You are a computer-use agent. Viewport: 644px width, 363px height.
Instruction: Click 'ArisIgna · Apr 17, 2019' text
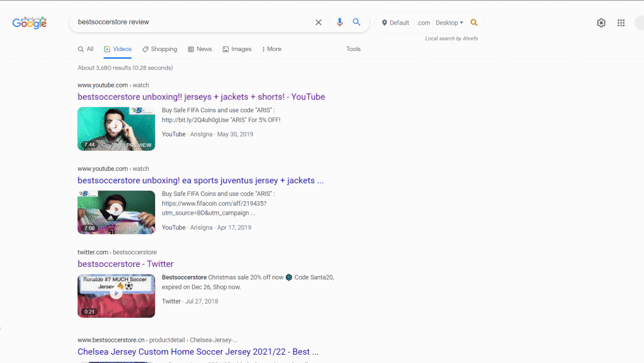pos(220,228)
